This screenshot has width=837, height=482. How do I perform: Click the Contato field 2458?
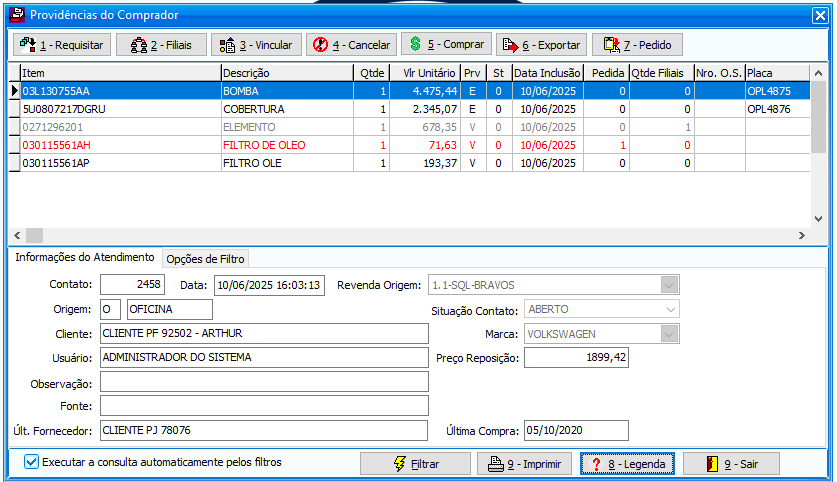(132, 285)
